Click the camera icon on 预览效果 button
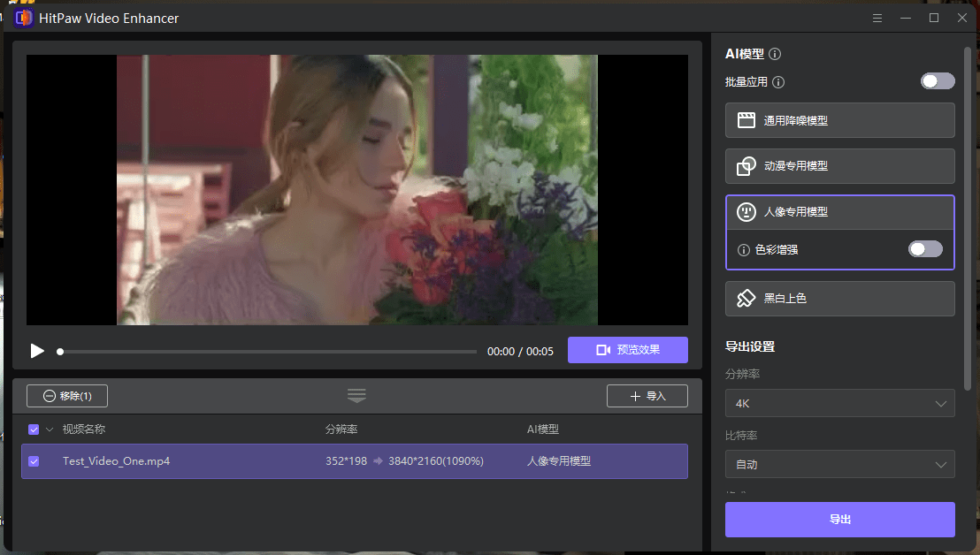The width and height of the screenshot is (980, 555). (605, 350)
